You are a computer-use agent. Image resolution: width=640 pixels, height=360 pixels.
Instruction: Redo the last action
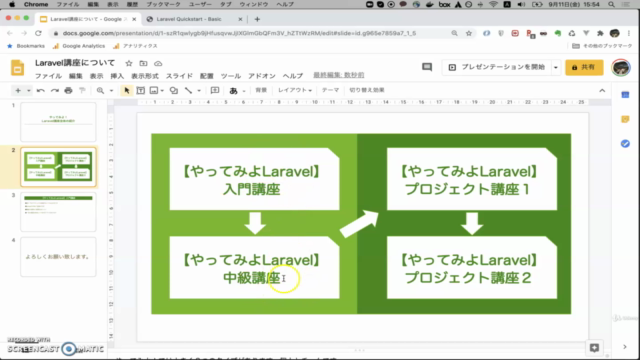(54, 91)
